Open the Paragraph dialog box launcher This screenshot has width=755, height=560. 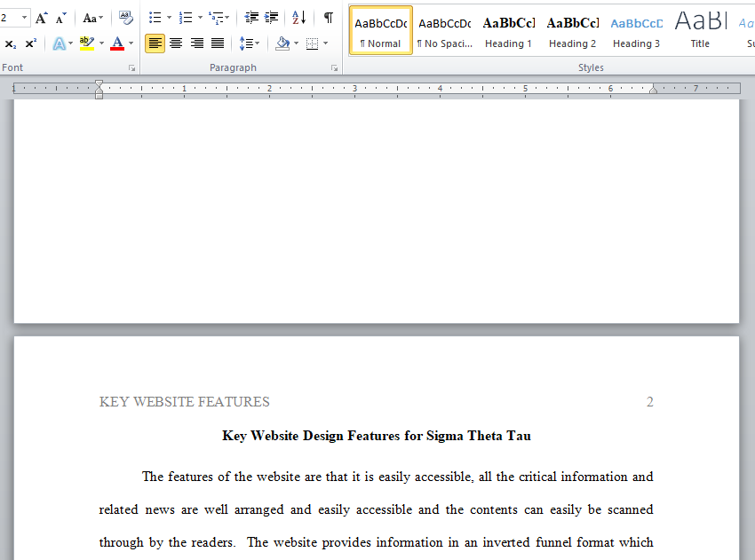pos(335,69)
